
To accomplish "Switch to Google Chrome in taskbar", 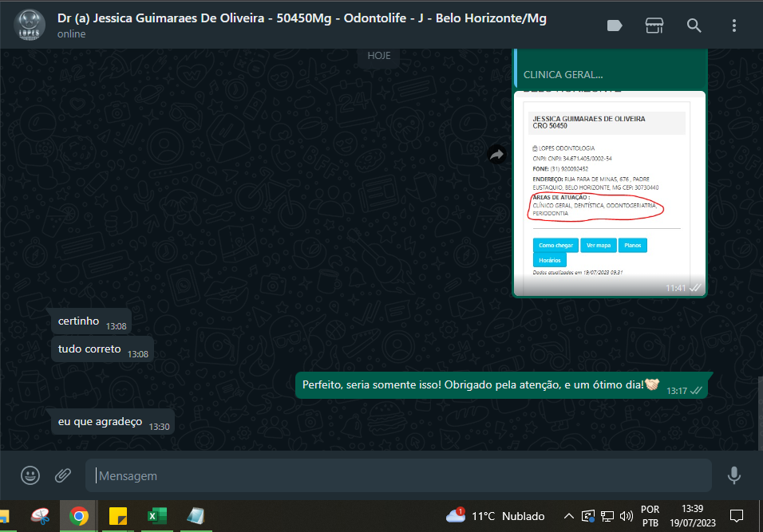I will click(x=79, y=516).
